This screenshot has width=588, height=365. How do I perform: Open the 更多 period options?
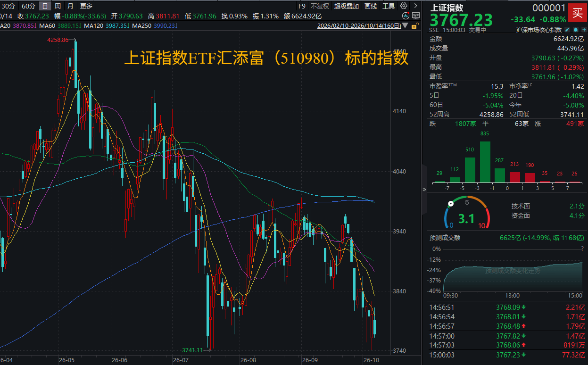[86, 6]
